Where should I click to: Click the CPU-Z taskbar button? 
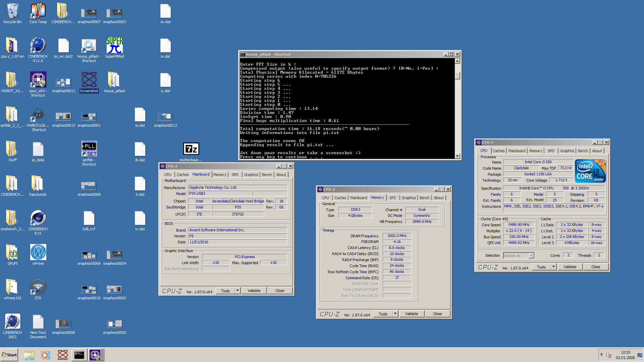[95, 355]
